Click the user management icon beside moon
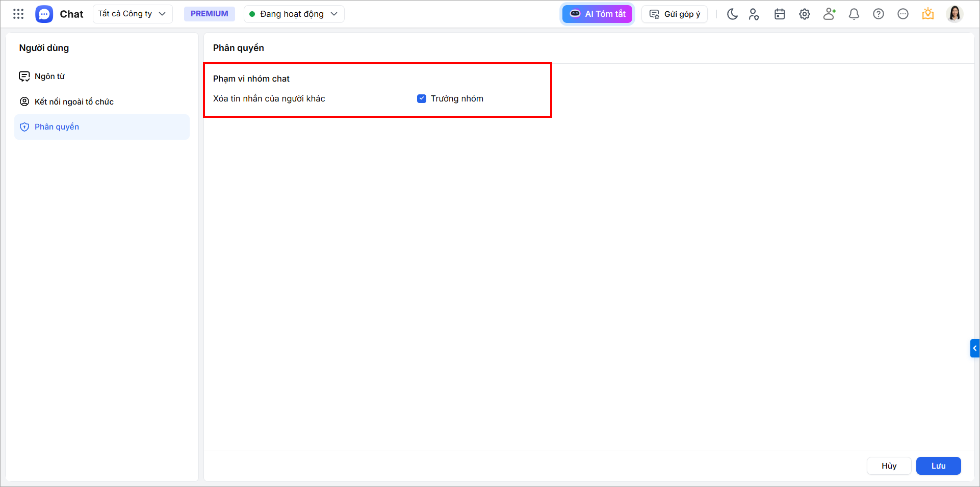The width and height of the screenshot is (980, 487). click(754, 14)
